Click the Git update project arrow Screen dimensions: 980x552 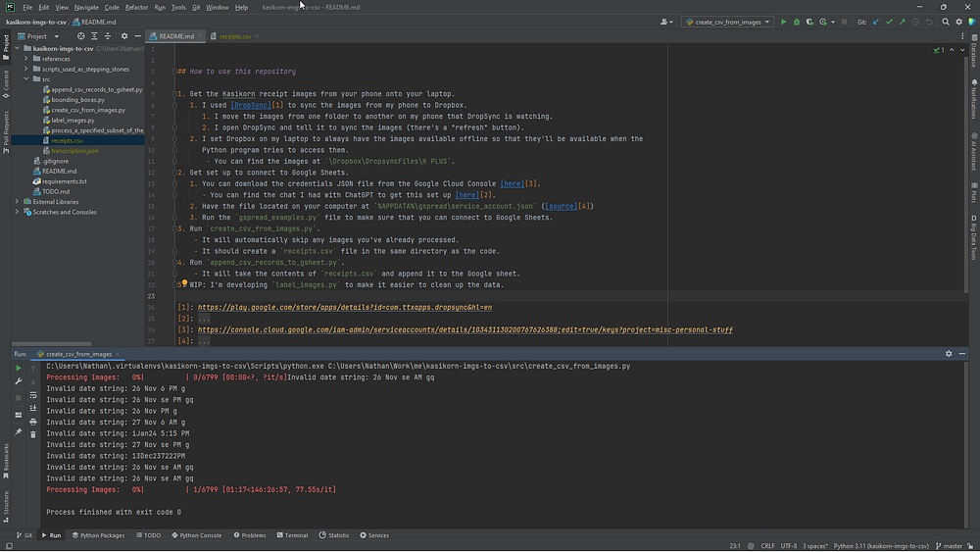(x=875, y=22)
